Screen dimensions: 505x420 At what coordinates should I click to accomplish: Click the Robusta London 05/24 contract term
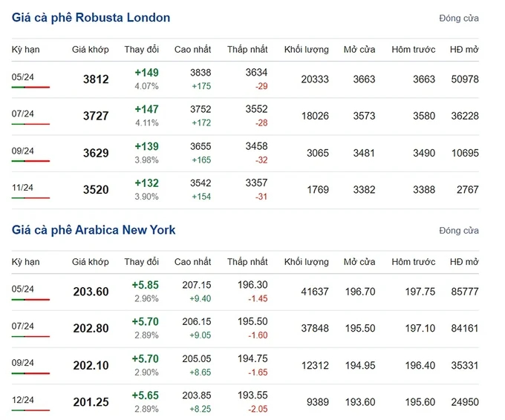pyautogui.click(x=22, y=77)
